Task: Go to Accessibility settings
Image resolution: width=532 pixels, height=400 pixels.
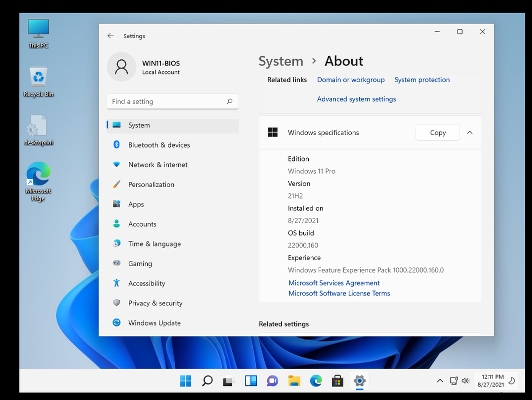Action: tap(173, 283)
